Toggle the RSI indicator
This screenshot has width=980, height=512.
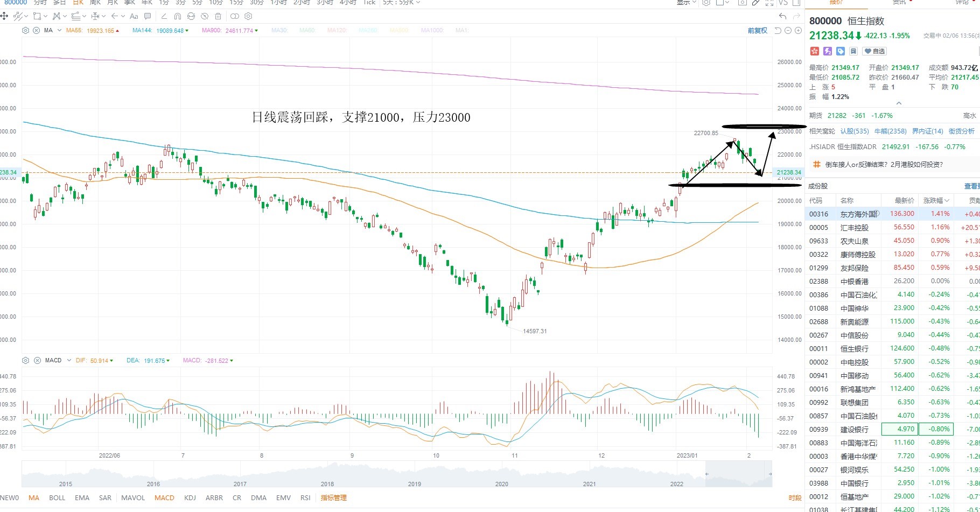pyautogui.click(x=305, y=498)
